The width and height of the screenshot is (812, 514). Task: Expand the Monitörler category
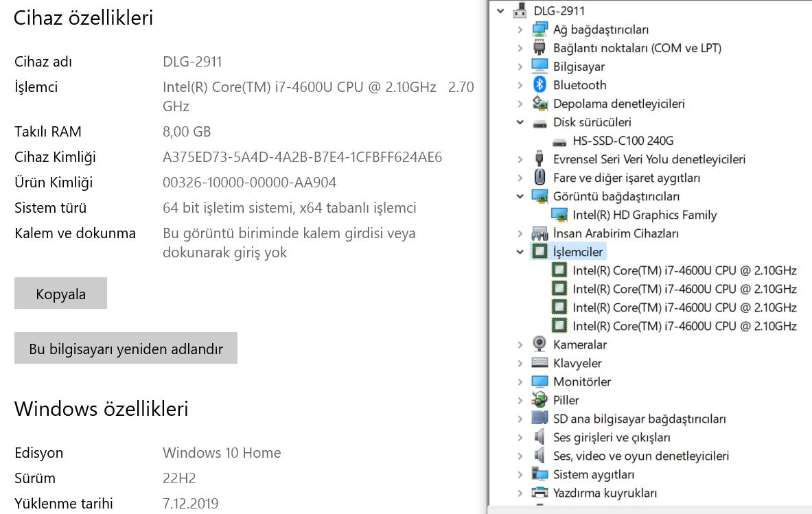(x=520, y=382)
